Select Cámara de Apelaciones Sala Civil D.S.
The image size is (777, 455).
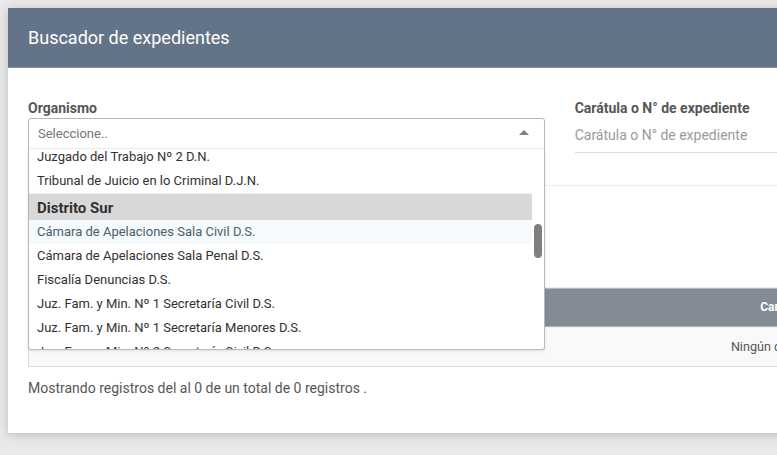[x=146, y=231]
